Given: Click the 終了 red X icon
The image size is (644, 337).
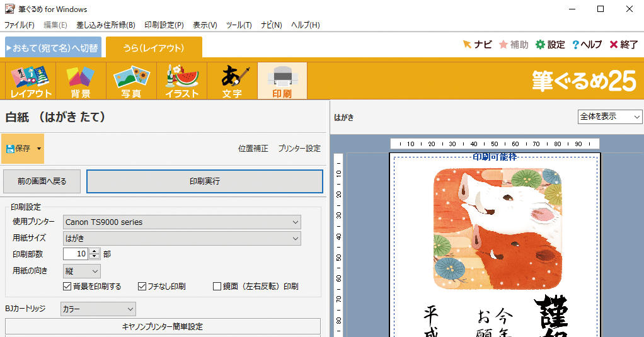Looking at the screenshot, I should [x=614, y=44].
